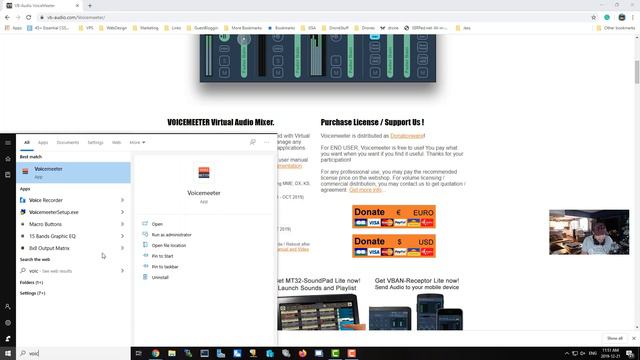Click the Windows search input field
640x360 pixels.
point(73,353)
